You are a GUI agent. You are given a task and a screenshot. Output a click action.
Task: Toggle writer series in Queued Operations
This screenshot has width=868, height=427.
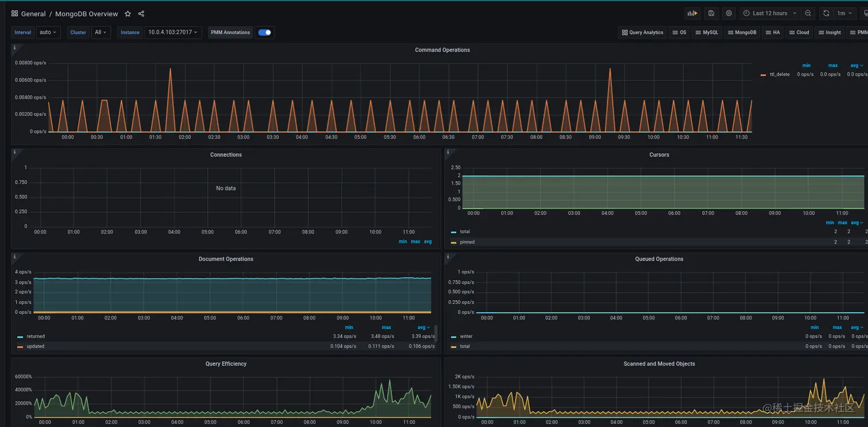click(466, 336)
